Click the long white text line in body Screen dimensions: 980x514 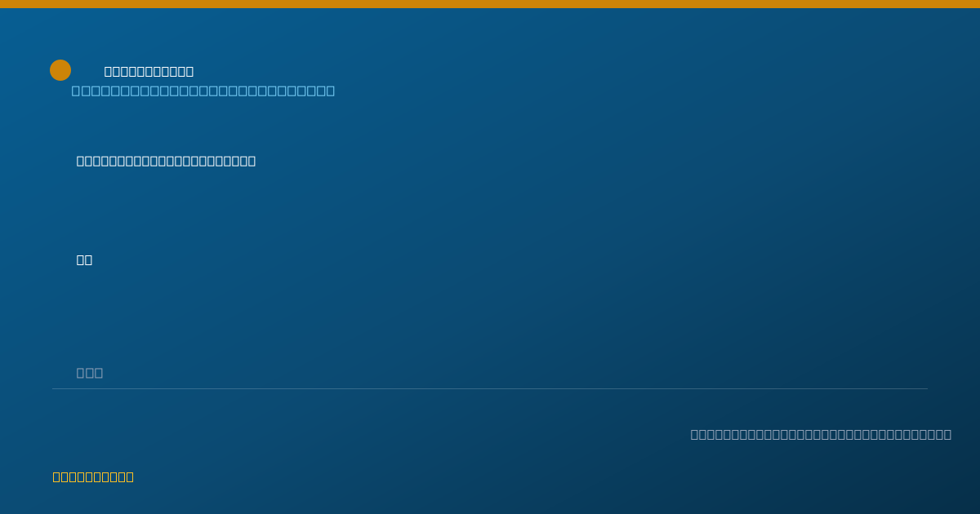tap(166, 161)
